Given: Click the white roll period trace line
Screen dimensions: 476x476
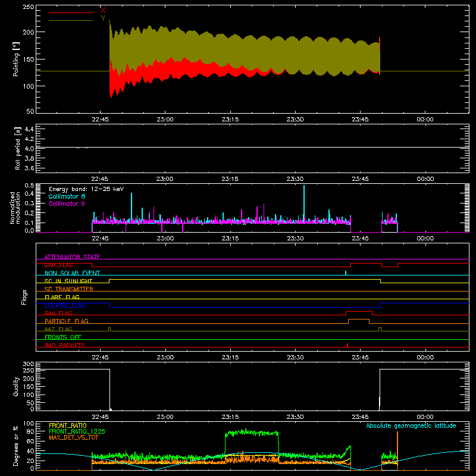Looking at the screenshot, I should (252, 148).
